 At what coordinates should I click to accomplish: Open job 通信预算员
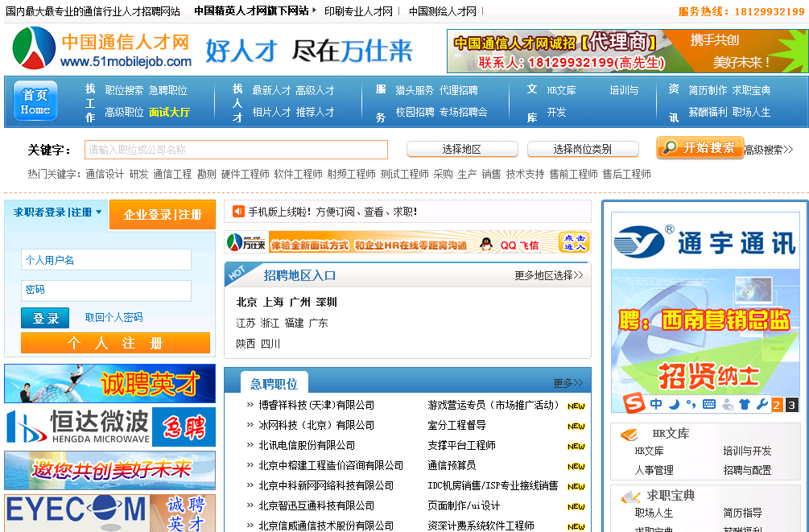[452, 466]
